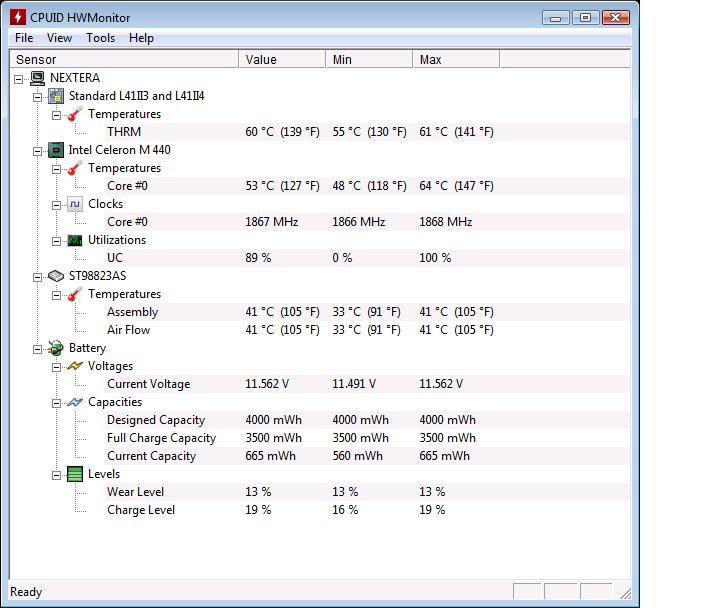Click the Utilizations graph icon

coord(75,240)
